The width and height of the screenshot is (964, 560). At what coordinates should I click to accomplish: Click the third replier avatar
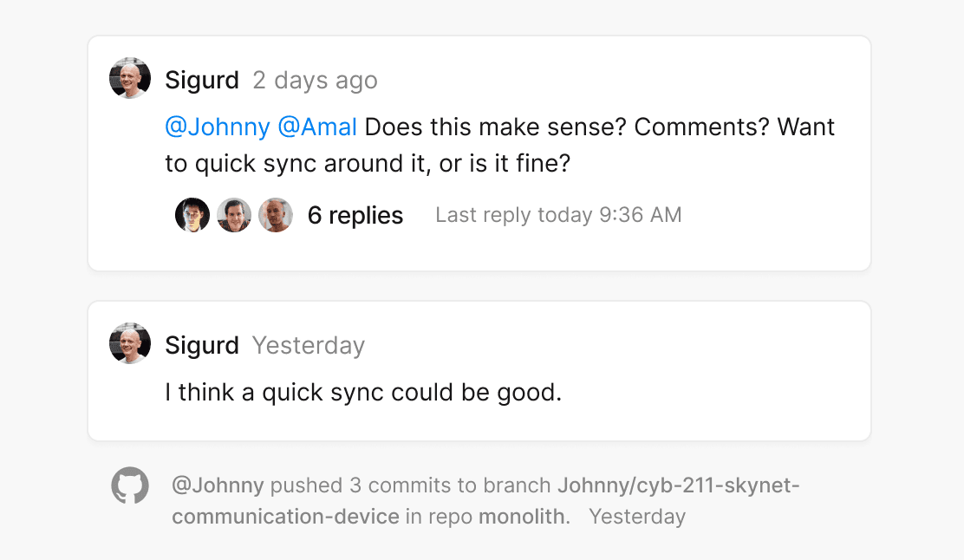pos(276,215)
